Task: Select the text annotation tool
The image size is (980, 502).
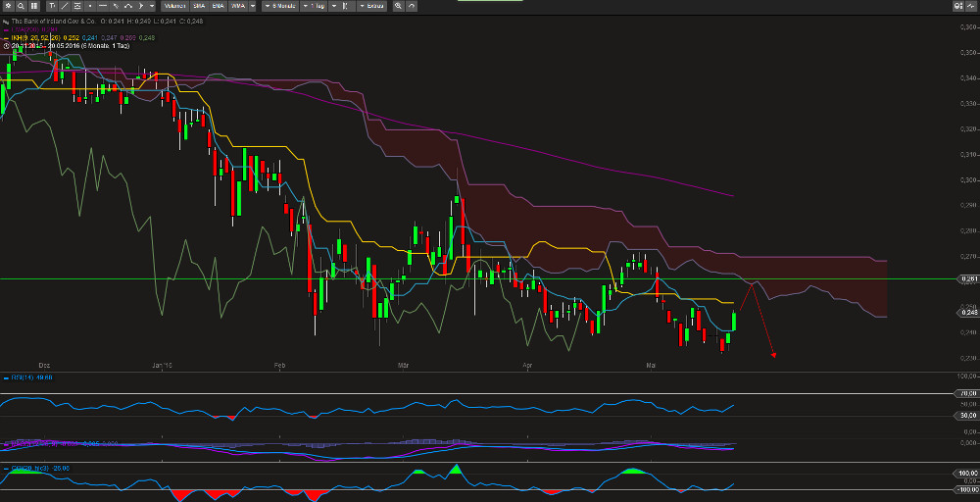Action: (52, 6)
